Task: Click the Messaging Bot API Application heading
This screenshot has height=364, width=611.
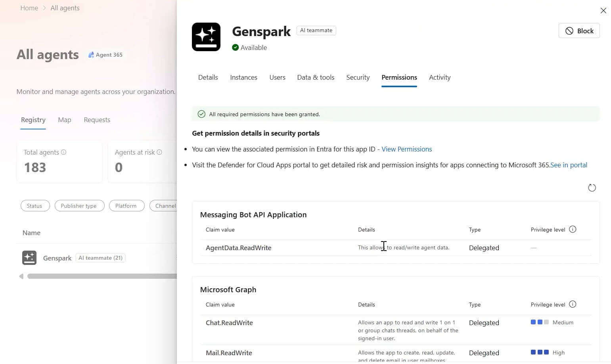Action: [x=253, y=215]
